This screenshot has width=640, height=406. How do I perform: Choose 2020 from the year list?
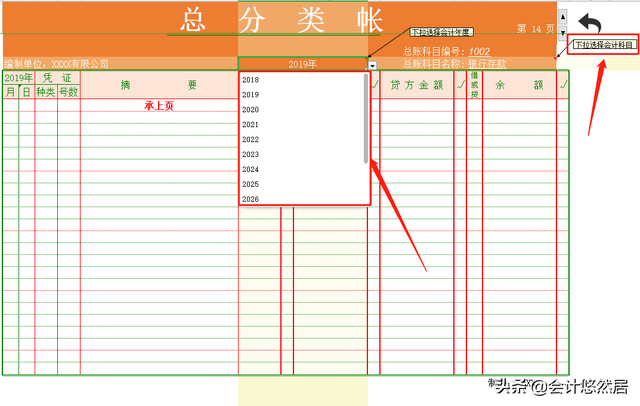click(x=250, y=110)
